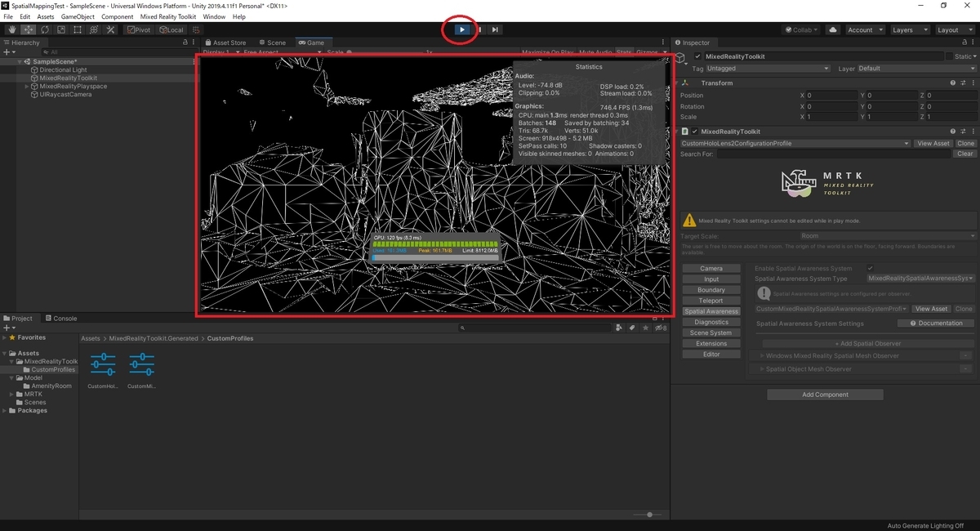Screen dimensions: 980x531
Task: Click the Hierarchy lock icon
Action: click(x=185, y=42)
